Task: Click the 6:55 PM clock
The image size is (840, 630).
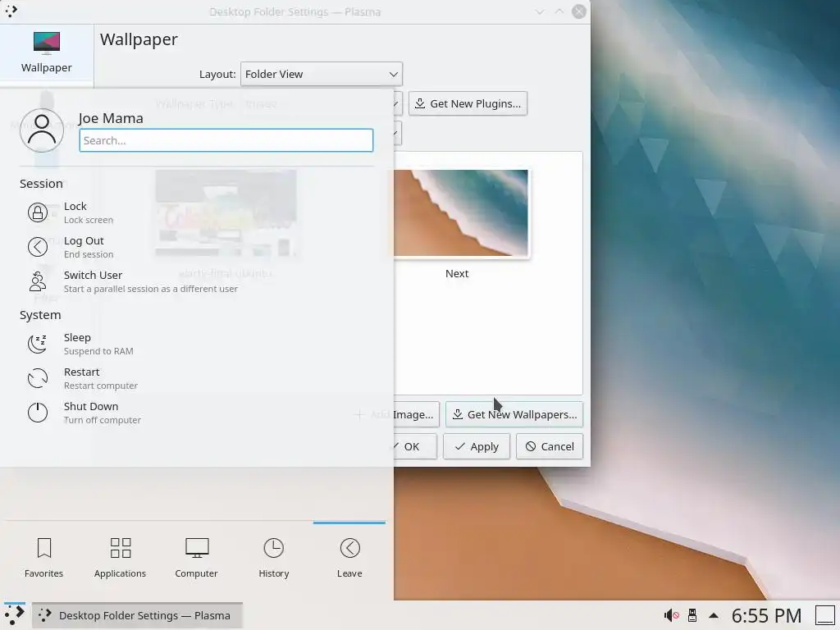Action: [766, 615]
